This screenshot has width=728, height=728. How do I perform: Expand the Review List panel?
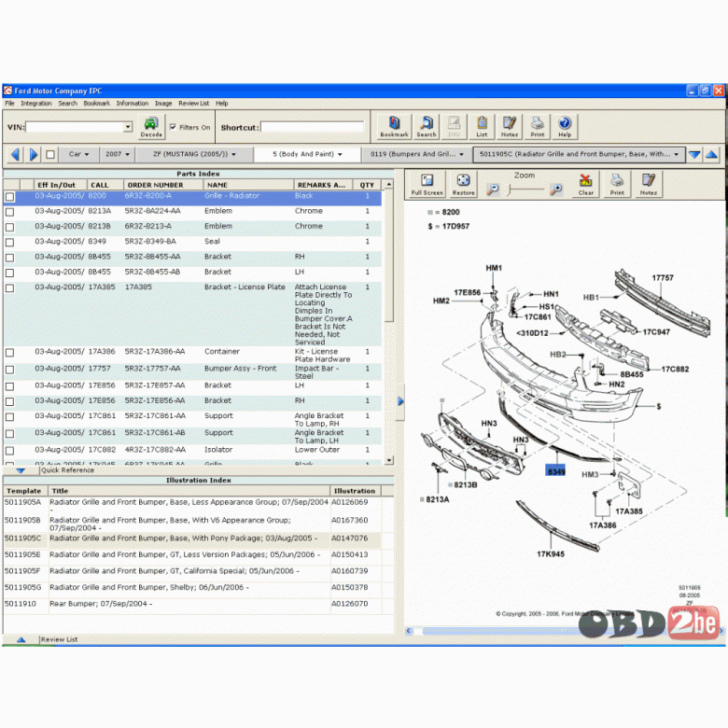pyautogui.click(x=21, y=639)
